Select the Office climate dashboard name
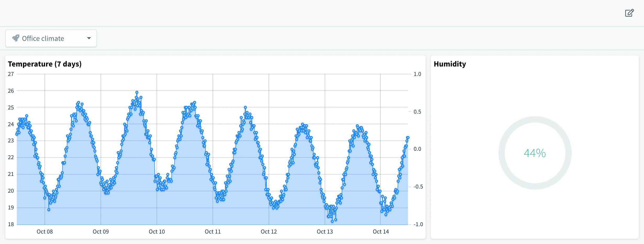The height and width of the screenshot is (244, 644). click(43, 38)
